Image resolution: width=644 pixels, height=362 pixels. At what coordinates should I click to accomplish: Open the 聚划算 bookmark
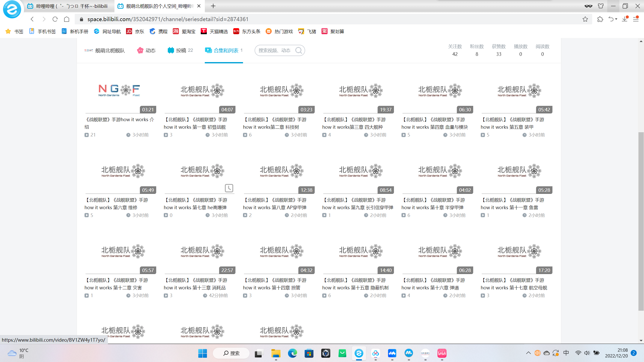tap(333, 31)
